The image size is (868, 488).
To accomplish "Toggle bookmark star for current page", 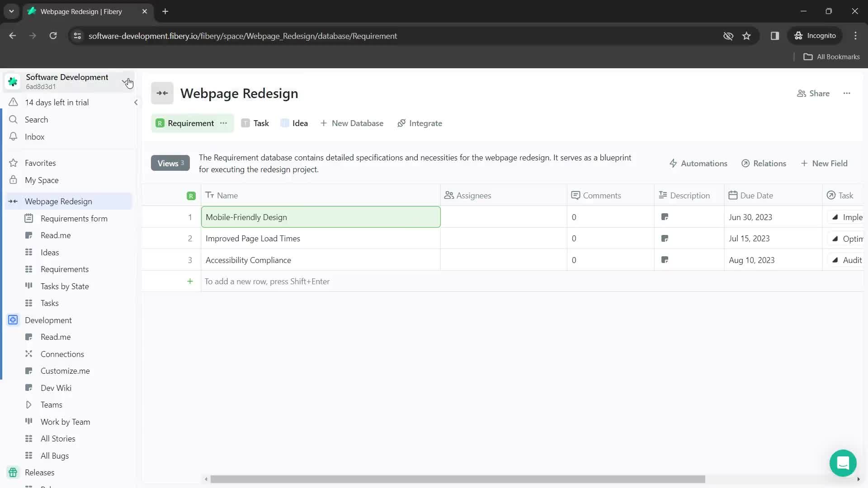I will pyautogui.click(x=746, y=36).
